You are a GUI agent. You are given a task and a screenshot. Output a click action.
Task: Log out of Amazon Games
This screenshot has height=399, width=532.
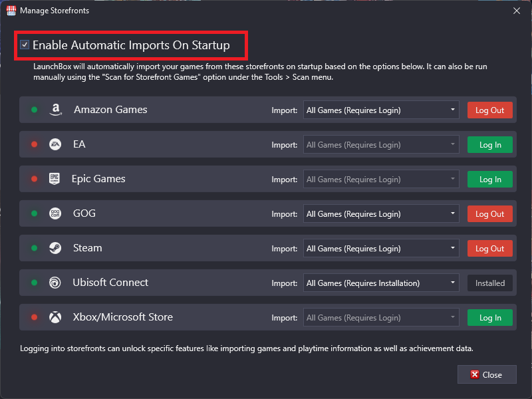[490, 110]
